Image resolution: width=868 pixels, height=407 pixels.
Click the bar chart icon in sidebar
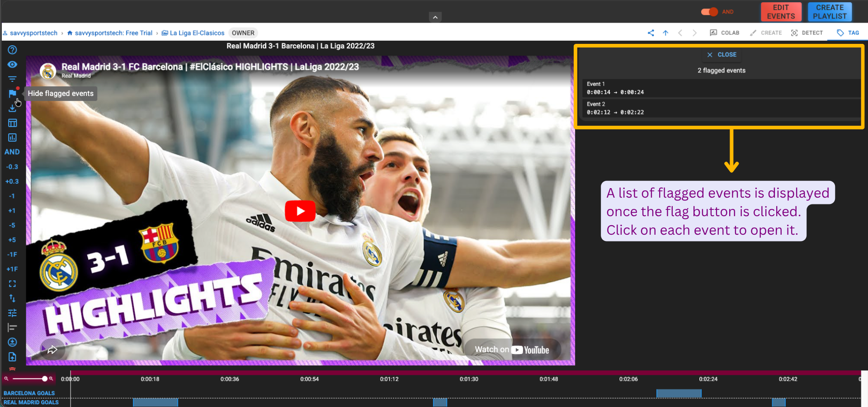click(x=12, y=137)
